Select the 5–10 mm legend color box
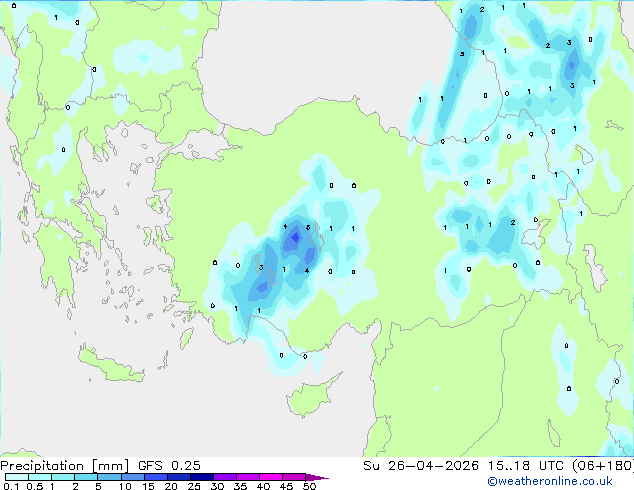The height and width of the screenshot is (490, 634). pyautogui.click(x=110, y=477)
